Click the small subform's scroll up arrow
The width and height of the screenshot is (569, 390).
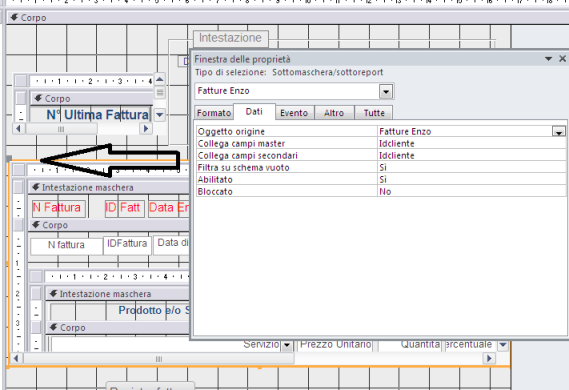(160, 79)
